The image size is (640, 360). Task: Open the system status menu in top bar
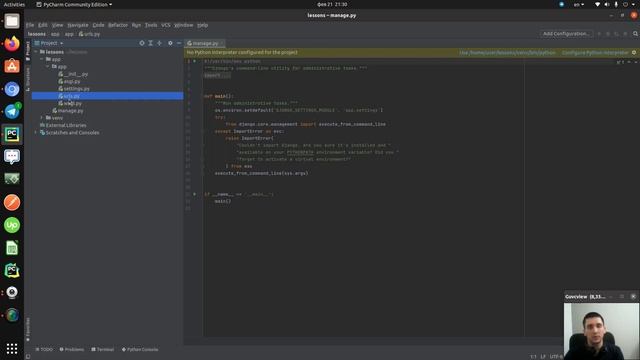pos(616,4)
